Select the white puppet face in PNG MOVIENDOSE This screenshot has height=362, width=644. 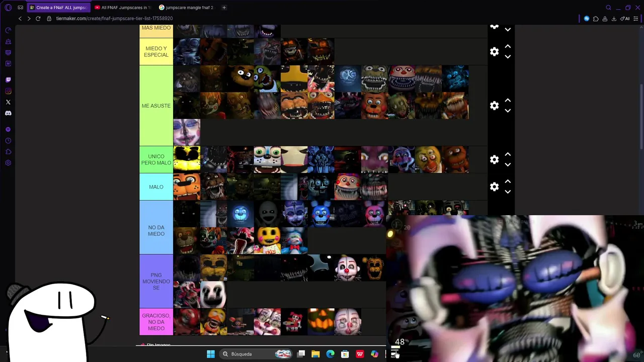(x=213, y=295)
